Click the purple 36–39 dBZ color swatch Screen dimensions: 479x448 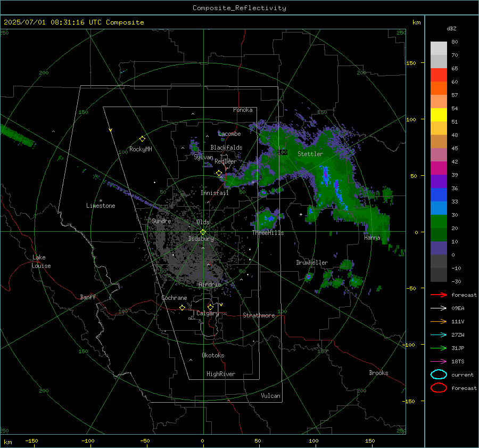tap(439, 182)
